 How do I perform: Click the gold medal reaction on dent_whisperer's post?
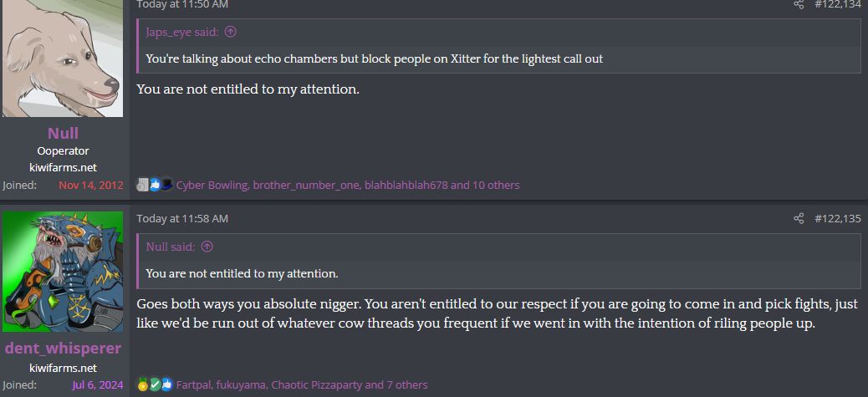143,384
